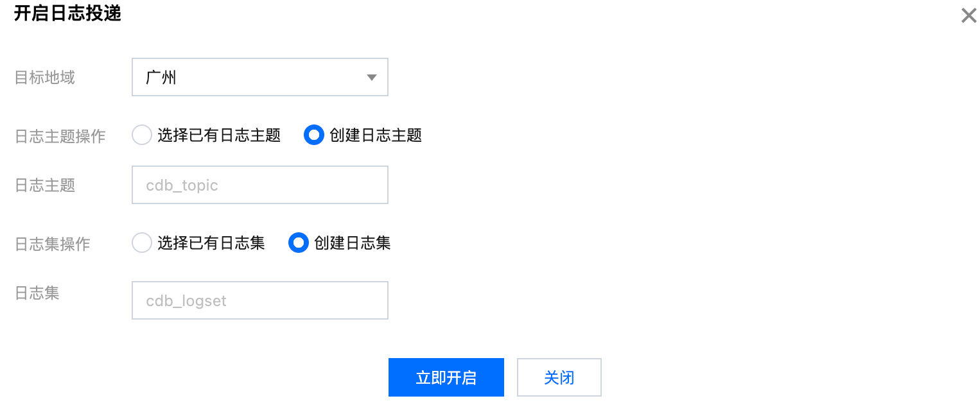The height and width of the screenshot is (403, 980).
Task: Click the 广州 text in region selector
Action: (x=161, y=78)
